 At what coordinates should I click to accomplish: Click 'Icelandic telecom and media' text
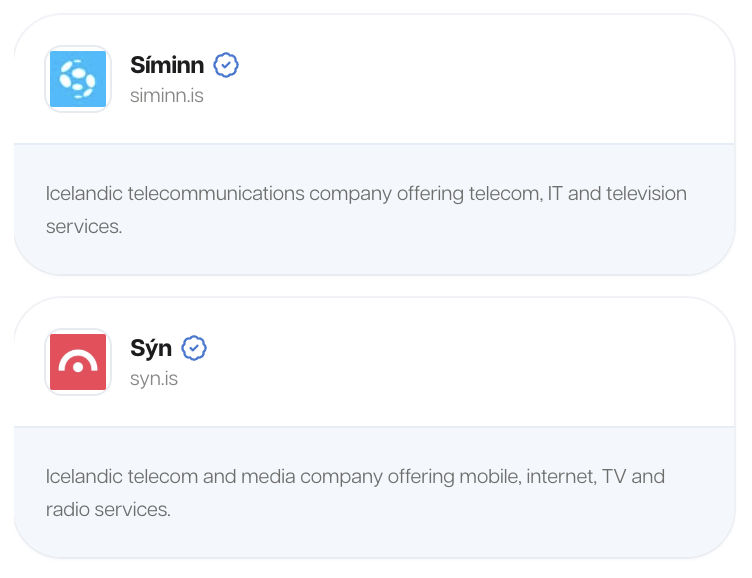tap(170, 477)
